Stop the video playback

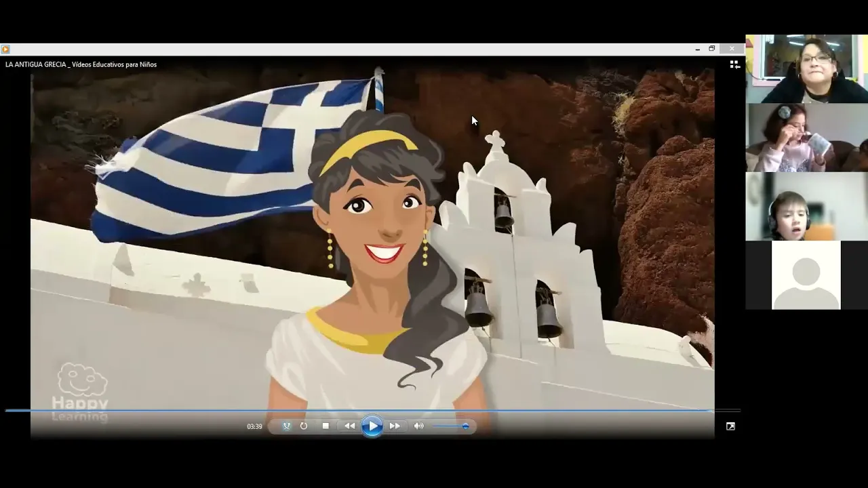point(325,426)
